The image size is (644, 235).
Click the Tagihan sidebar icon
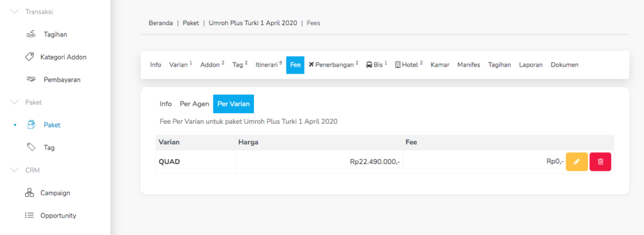tap(31, 35)
